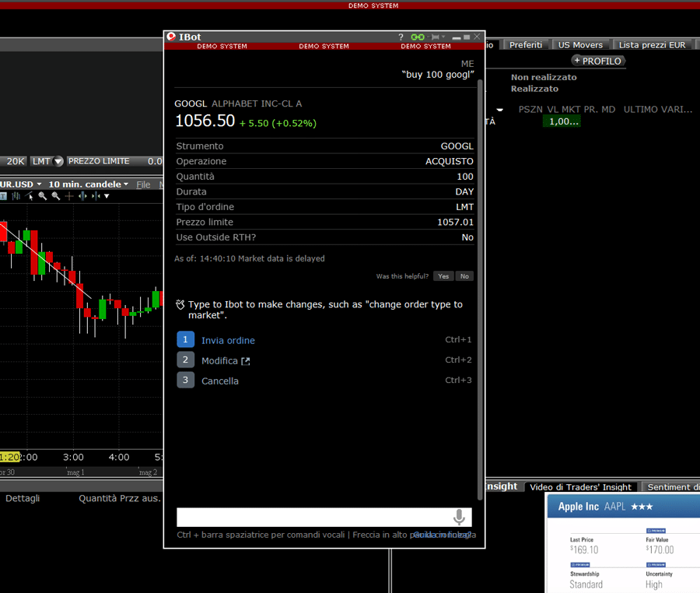Screen dimensions: 700x593
Task: Click the yellow 1:20 time marker on chart
Action: pyautogui.click(x=10, y=458)
